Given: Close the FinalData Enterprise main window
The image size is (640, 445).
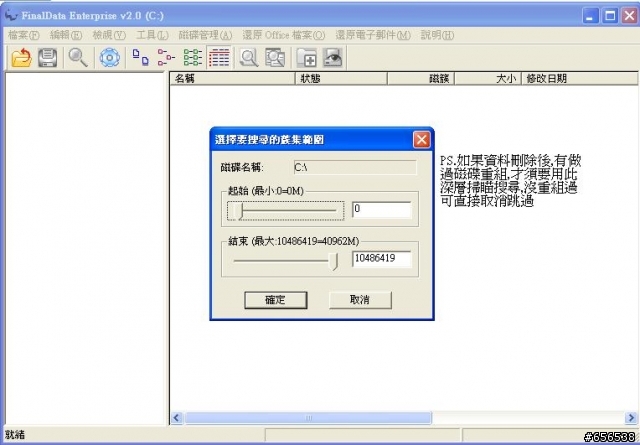Looking at the screenshot, I should click(x=629, y=16).
